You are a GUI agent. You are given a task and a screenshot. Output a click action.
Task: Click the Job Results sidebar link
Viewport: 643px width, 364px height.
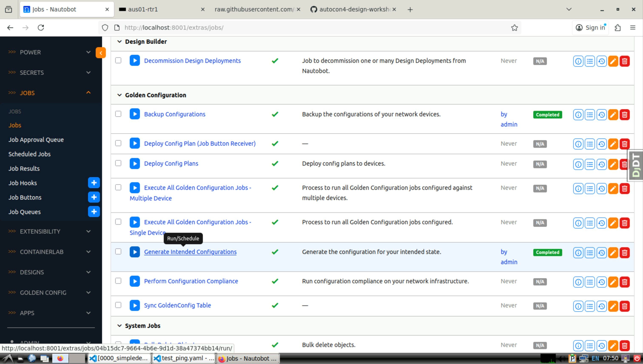(x=24, y=168)
